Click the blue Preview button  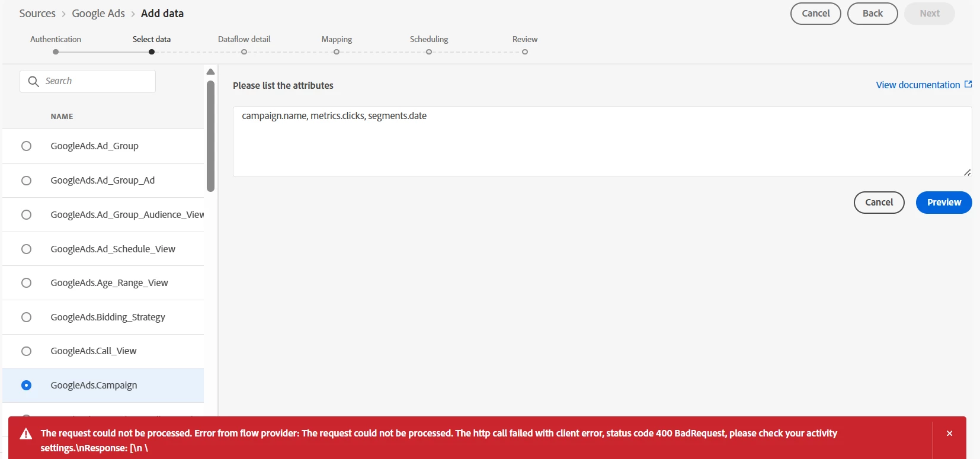pyautogui.click(x=944, y=203)
